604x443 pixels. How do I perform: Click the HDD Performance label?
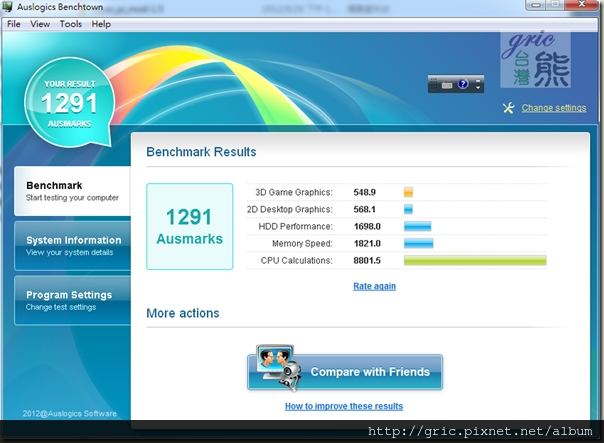[x=295, y=226]
